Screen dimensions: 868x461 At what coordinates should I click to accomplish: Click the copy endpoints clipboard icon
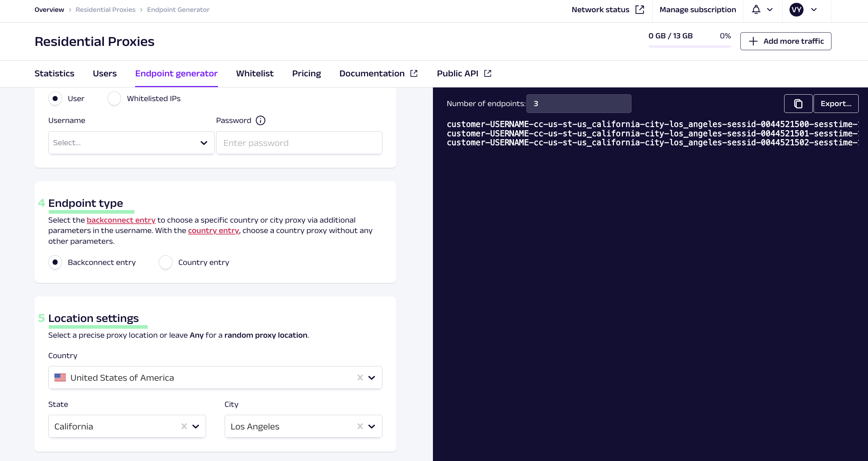tap(798, 104)
